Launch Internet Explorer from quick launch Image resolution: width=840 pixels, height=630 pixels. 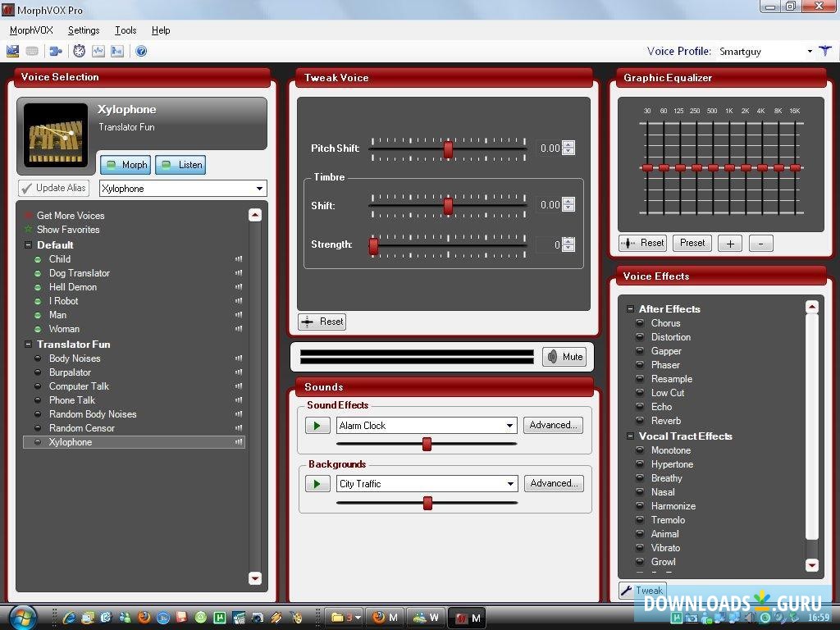[x=69, y=618]
